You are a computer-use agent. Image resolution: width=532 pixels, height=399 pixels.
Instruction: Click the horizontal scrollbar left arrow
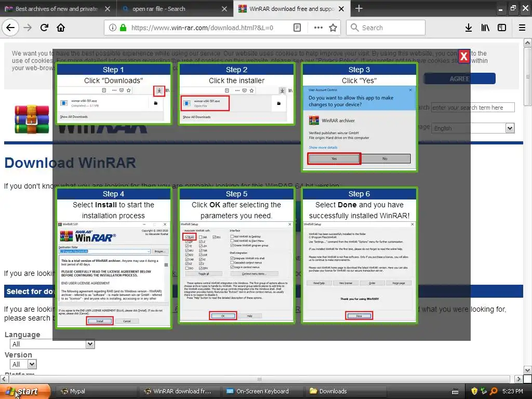(4, 379)
